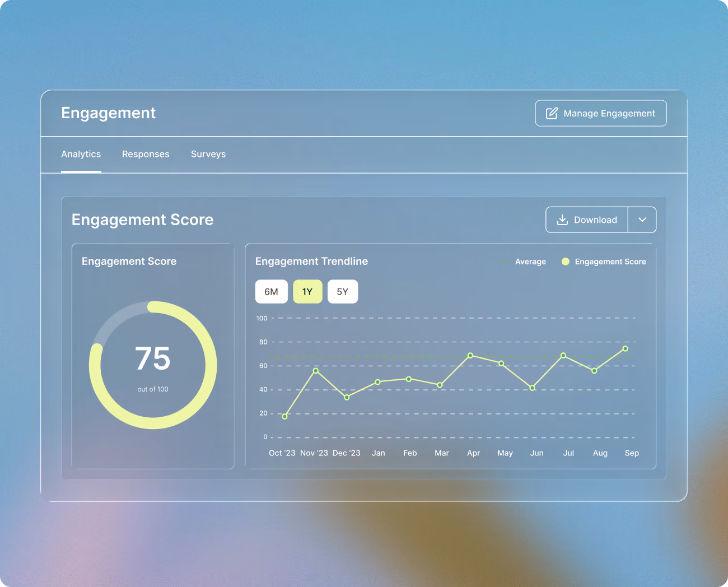Image resolution: width=728 pixels, height=587 pixels.
Task: Select the 1Y time range
Action: pos(307,291)
